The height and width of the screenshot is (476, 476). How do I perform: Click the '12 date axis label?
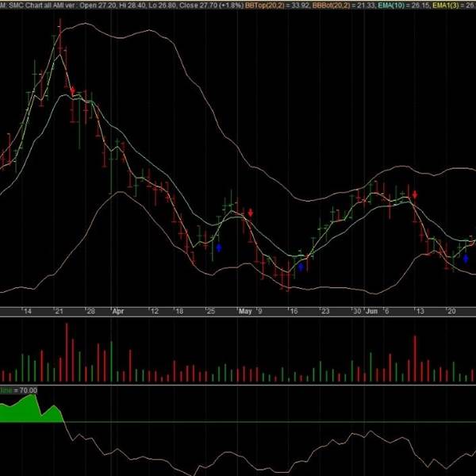[154, 311]
